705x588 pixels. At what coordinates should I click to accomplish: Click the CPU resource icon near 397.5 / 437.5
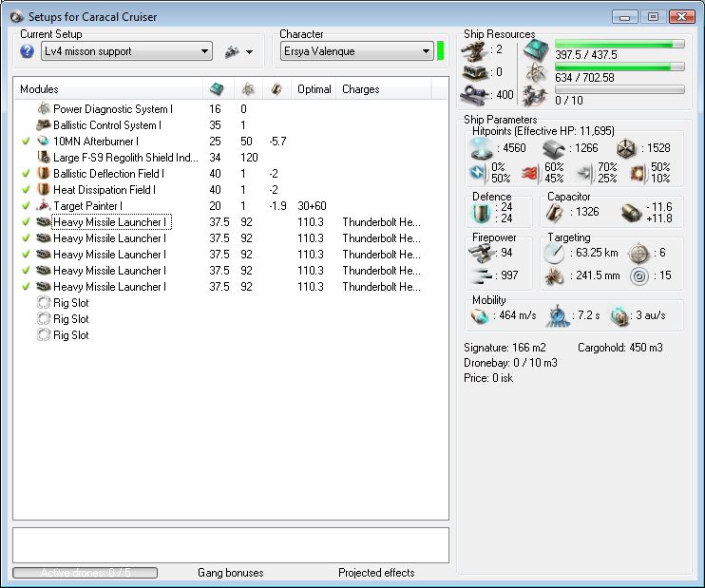coord(536,49)
